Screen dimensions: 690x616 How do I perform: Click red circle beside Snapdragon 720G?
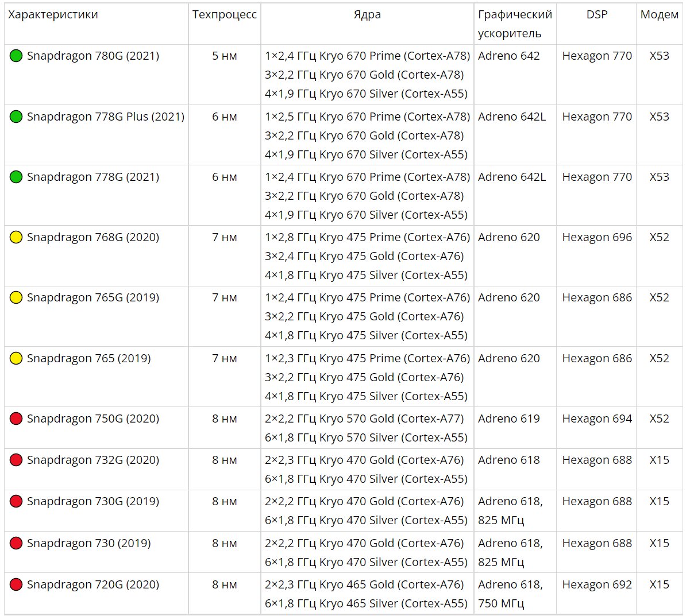pyautogui.click(x=16, y=584)
